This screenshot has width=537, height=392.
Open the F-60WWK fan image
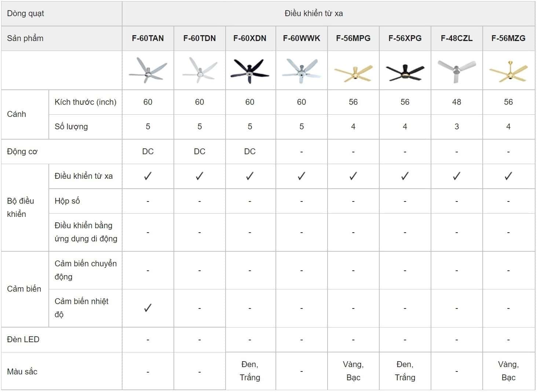point(302,70)
